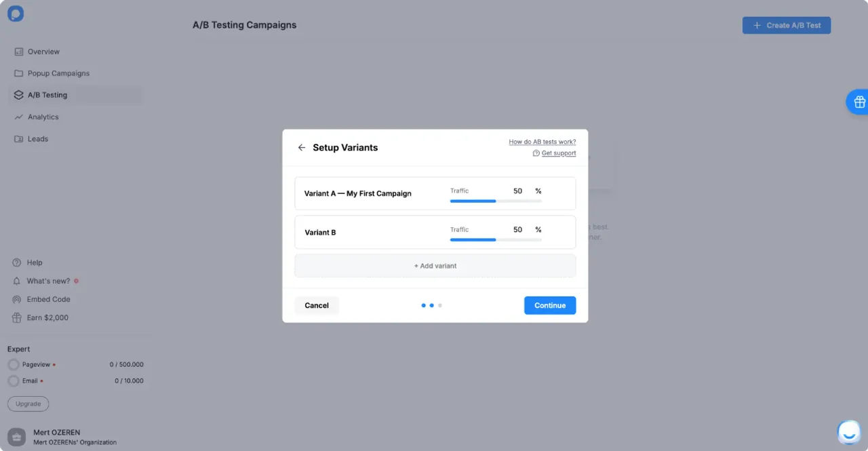Click the Popup Campaigns folder icon
This screenshot has height=451, width=868.
(18, 73)
